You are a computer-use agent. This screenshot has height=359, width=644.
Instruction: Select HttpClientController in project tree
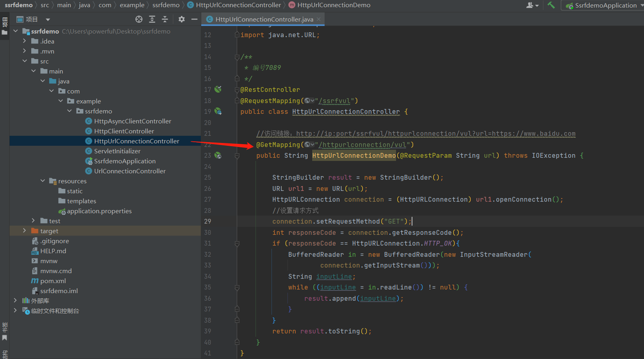tap(124, 131)
